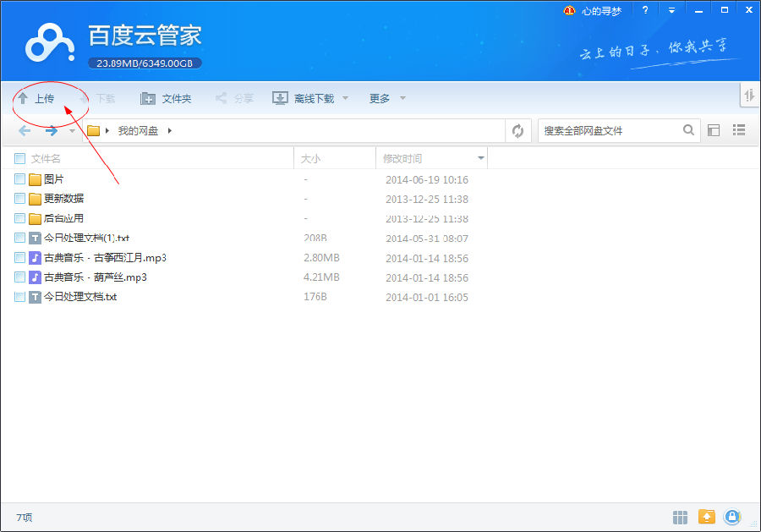This screenshot has height=532, width=761.
Task: Click the orange upload icon in status bar
Action: 707,517
